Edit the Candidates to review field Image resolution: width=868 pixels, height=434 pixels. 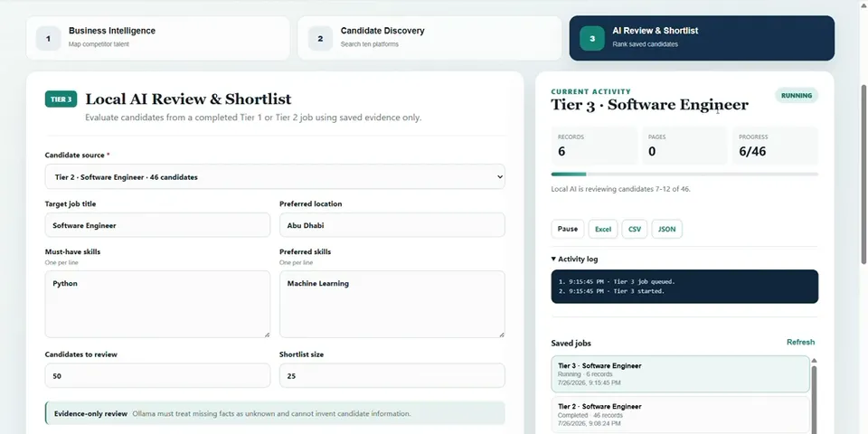pos(157,375)
